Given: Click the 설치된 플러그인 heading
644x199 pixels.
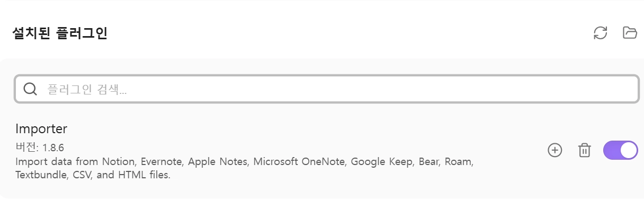Looking at the screenshot, I should point(60,33).
